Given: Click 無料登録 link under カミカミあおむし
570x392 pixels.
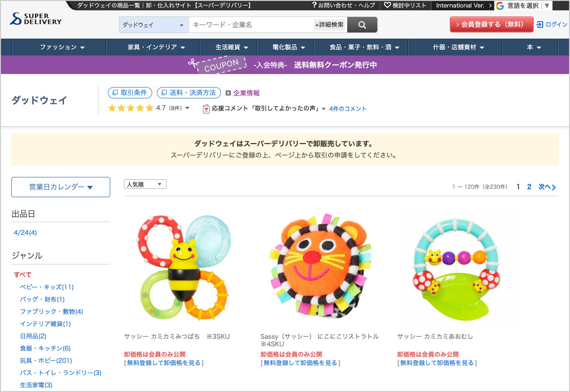Looking at the screenshot, I should 437,363.
